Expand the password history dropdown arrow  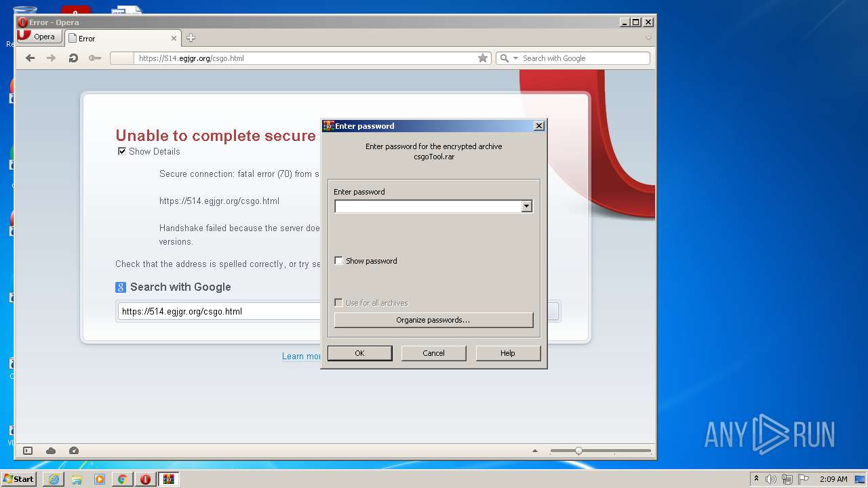click(527, 206)
